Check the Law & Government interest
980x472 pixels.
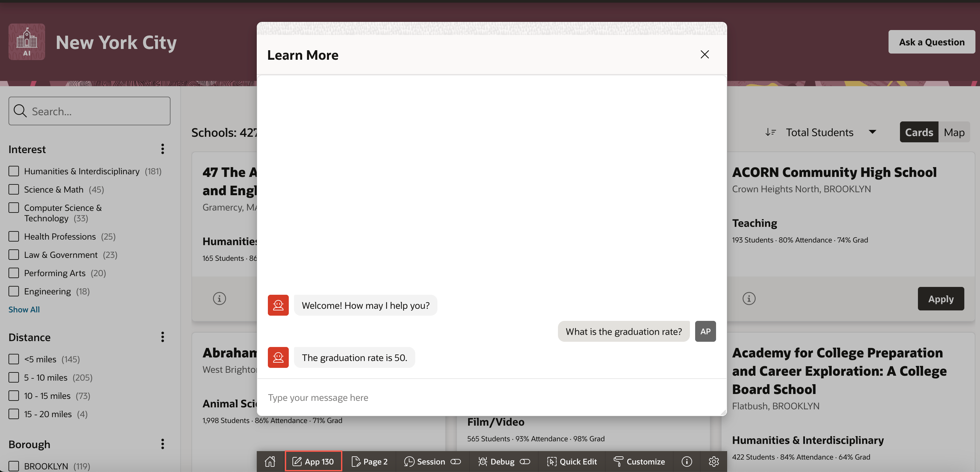tap(14, 255)
